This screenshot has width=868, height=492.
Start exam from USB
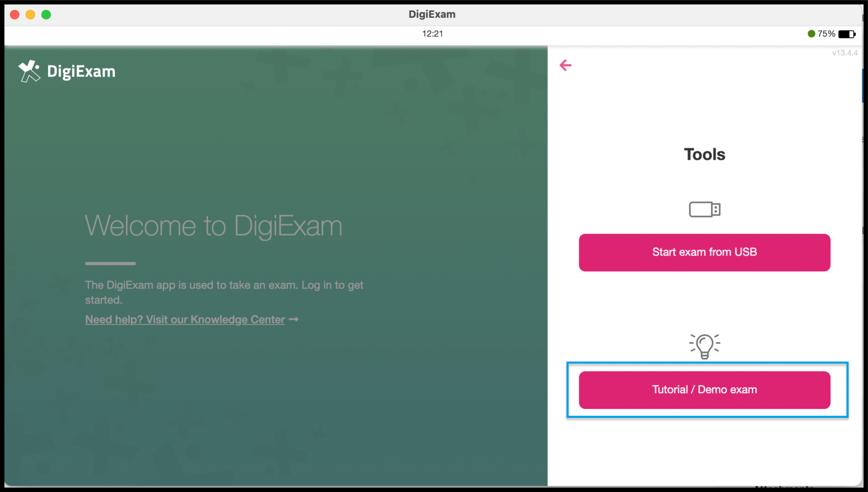704,252
